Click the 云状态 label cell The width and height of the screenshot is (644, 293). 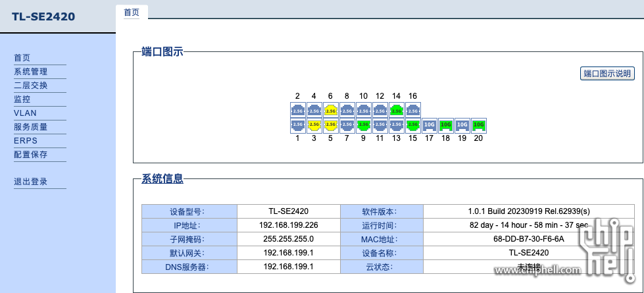(382, 267)
